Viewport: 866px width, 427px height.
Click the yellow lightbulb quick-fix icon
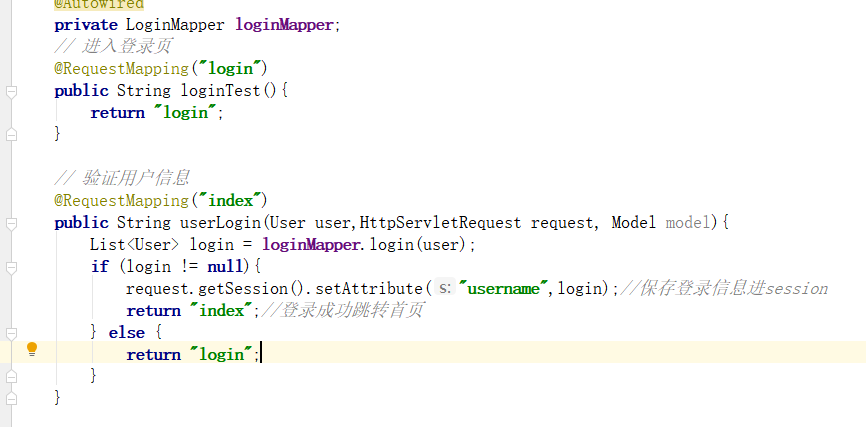point(32,350)
